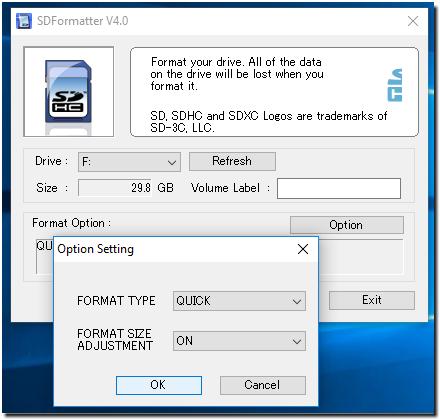Screen dimensions: 440x419
Task: Click the 'FORMAT SIZE ADJUSTMENT' label
Action: [x=115, y=340]
